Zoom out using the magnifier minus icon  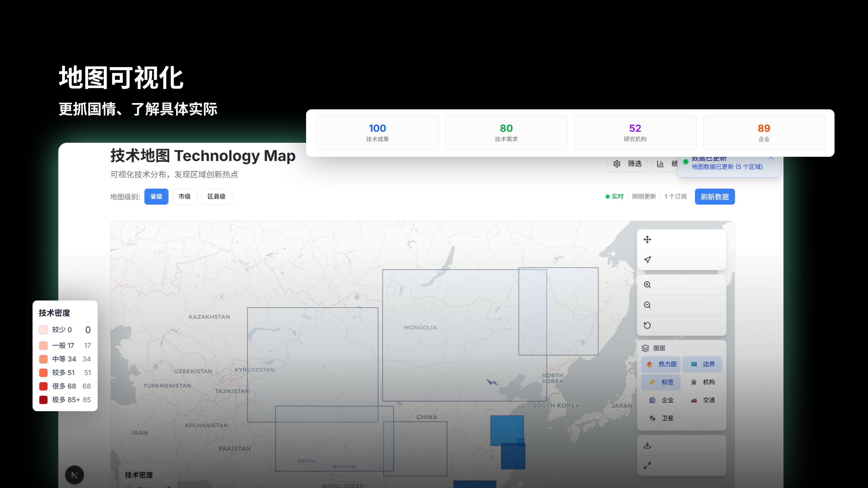pyautogui.click(x=647, y=305)
